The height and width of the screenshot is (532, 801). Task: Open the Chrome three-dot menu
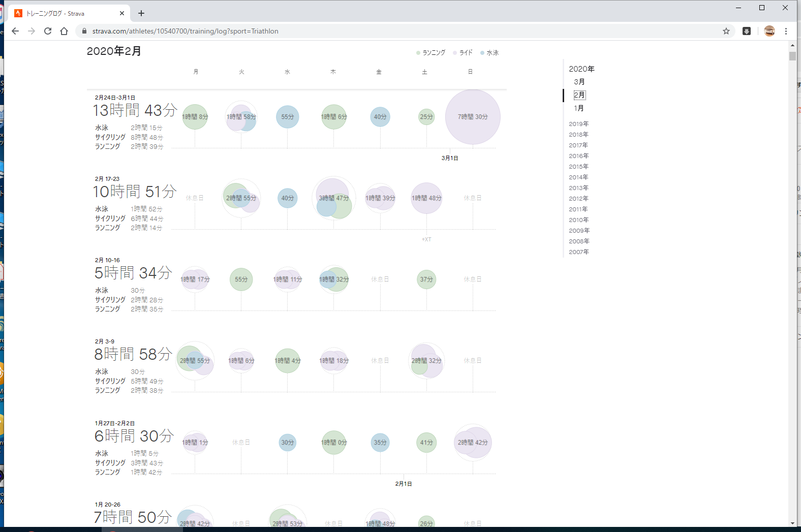click(786, 31)
